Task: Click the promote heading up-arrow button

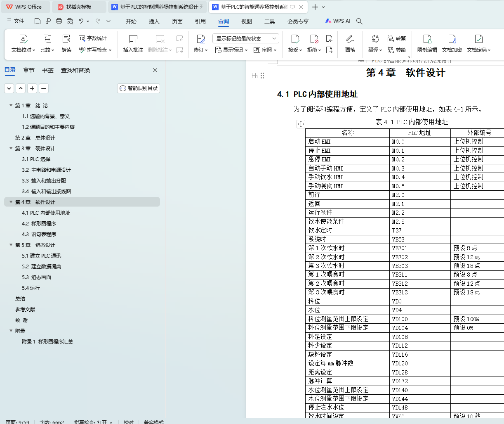Action: (21, 88)
